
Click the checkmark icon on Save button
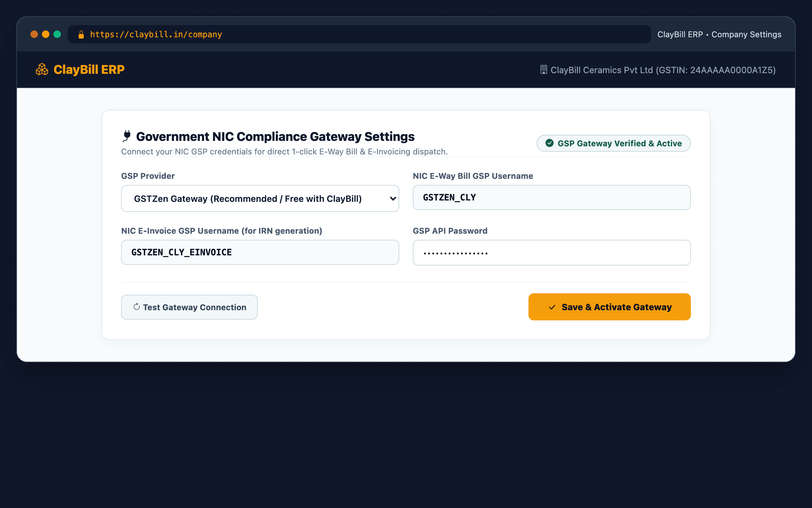tap(552, 307)
